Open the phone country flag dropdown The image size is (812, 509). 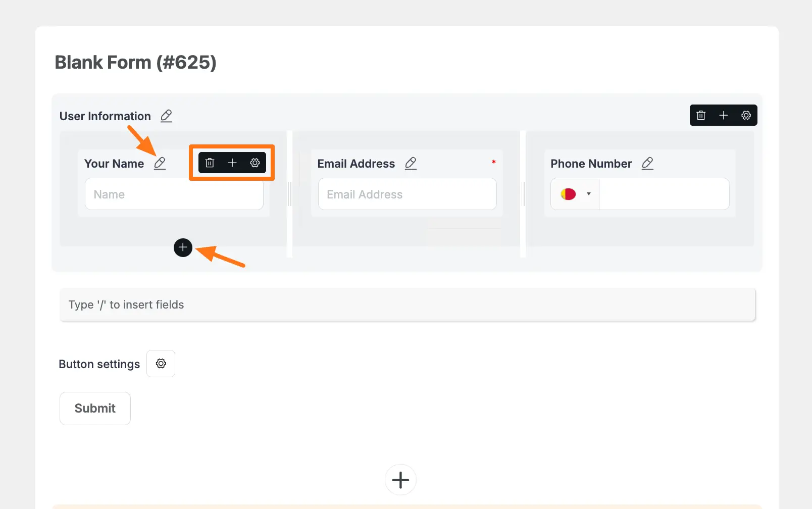pos(575,194)
